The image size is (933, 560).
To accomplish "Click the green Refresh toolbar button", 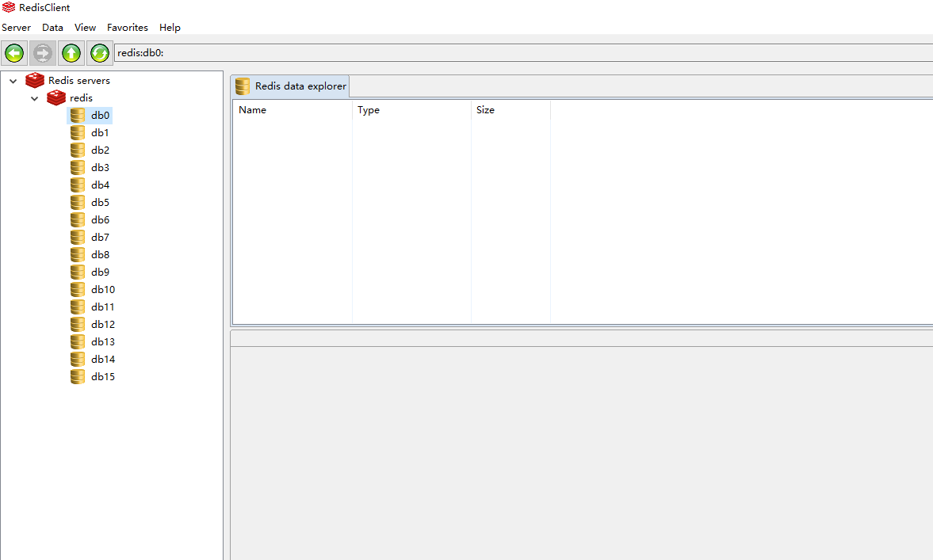I will pyautogui.click(x=99, y=53).
